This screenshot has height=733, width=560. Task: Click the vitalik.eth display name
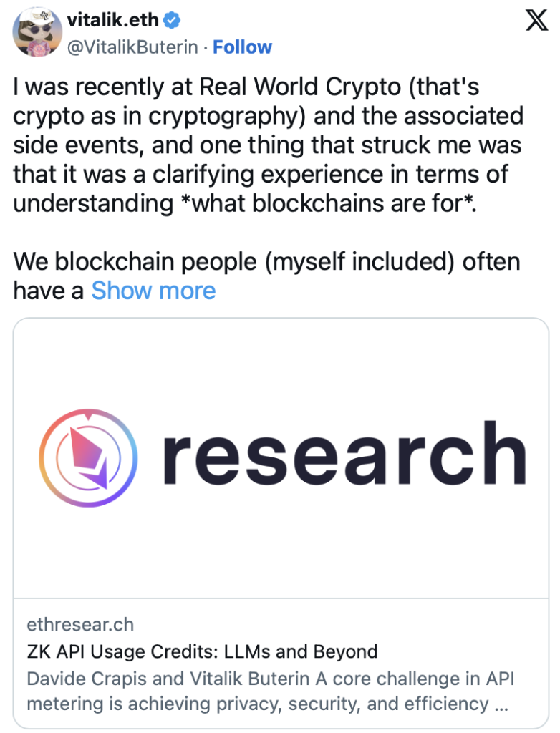[111, 20]
